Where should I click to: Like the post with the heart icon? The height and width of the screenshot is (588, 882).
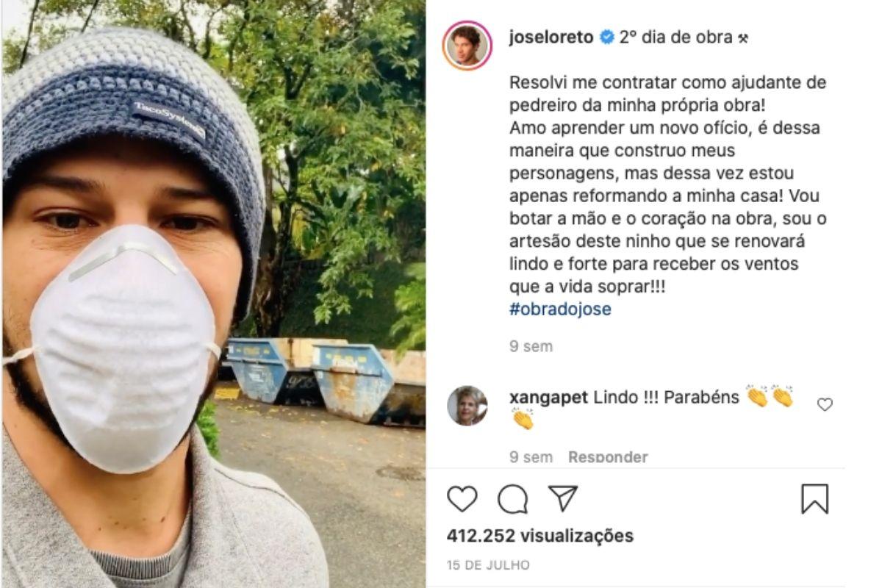tap(462, 499)
